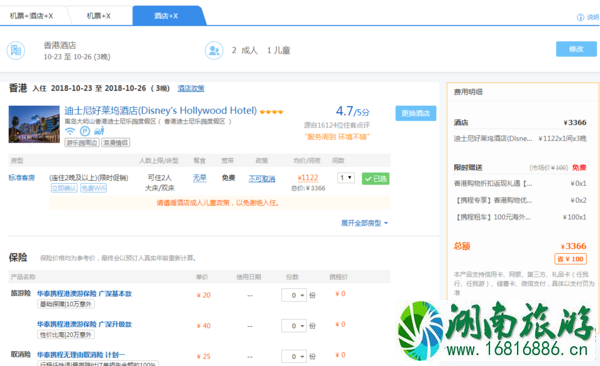The width and height of the screenshot is (600, 366).
Task: Click the hotel building icon
Action: [16, 50]
